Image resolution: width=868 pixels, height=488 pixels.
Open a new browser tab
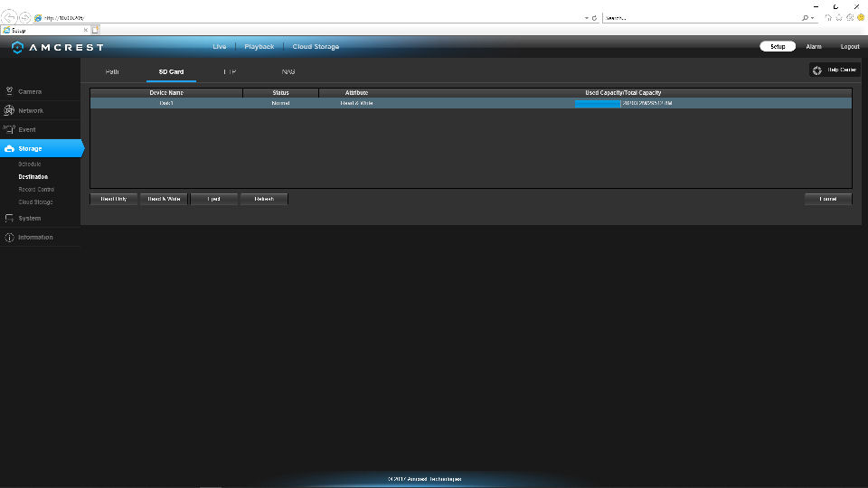pos(96,30)
